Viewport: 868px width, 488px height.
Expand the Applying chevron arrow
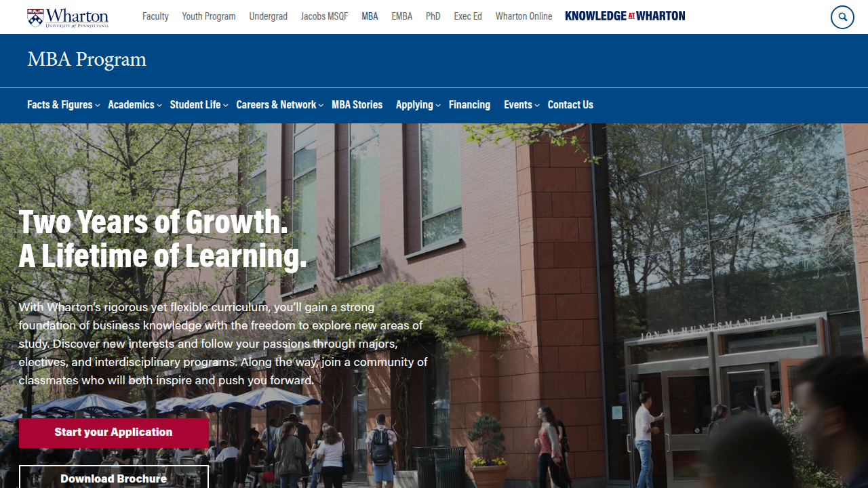click(438, 106)
